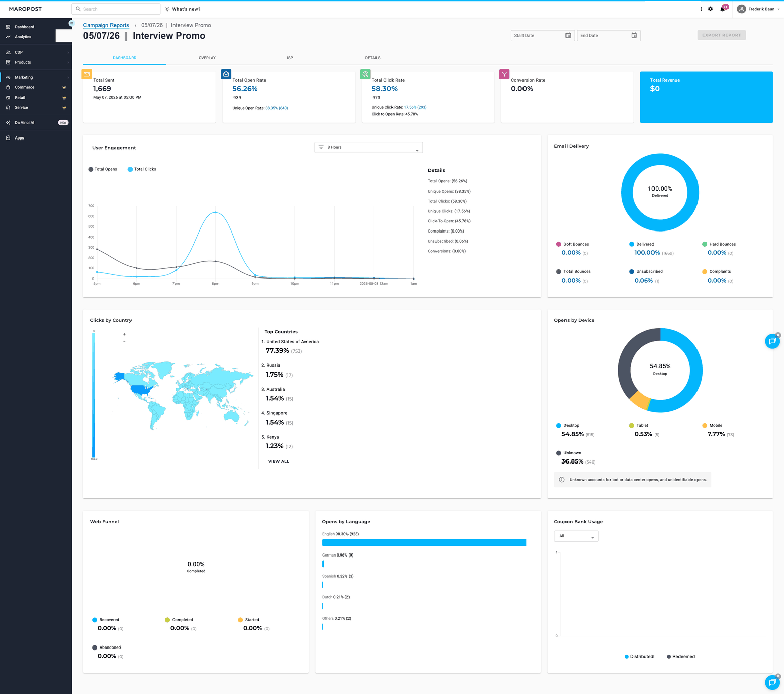Screen dimensions: 784x694
Task: Open the chat widget beside Opens by Device
Action: 772,341
